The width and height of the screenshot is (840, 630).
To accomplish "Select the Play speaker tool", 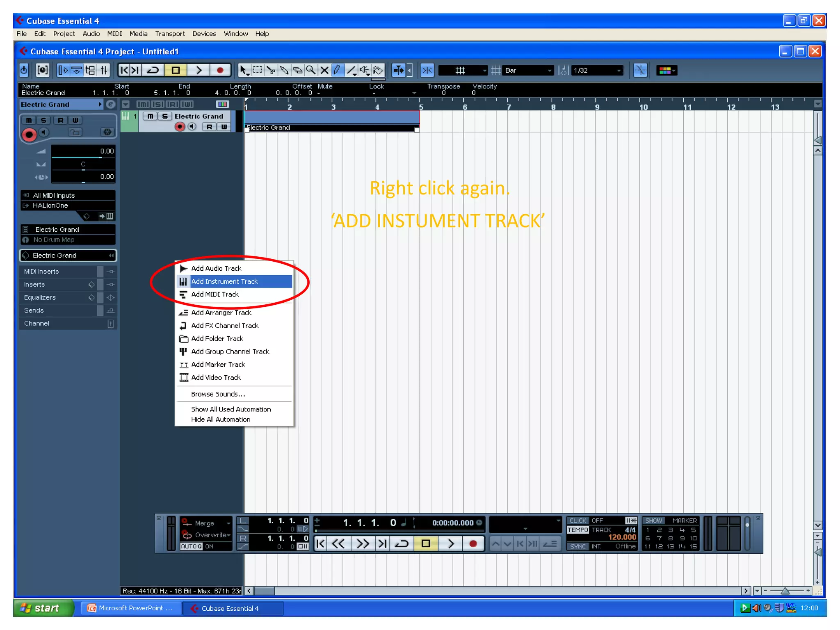I will 364,71.
